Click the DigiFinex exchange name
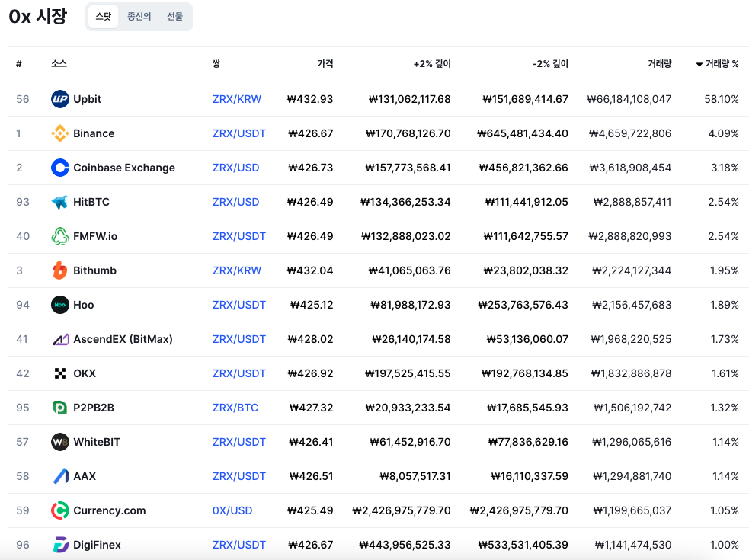Viewport: 749px width, 560px height. coord(97,545)
